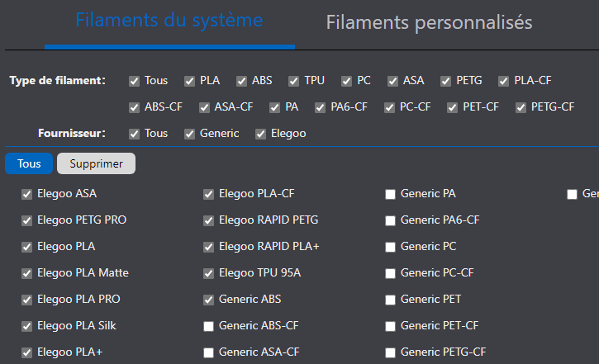
Task: Uncheck the Generic supplier filter
Action: 190,134
